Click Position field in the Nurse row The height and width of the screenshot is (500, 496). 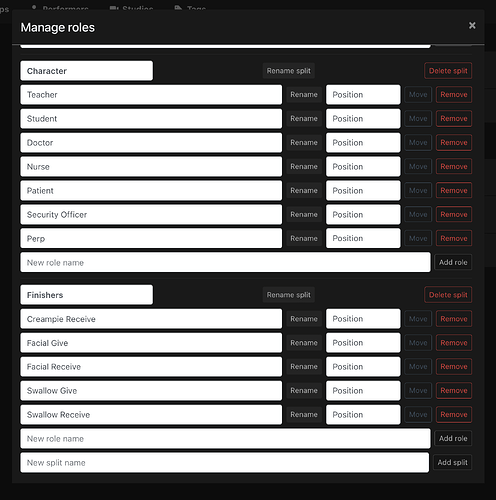pos(363,167)
